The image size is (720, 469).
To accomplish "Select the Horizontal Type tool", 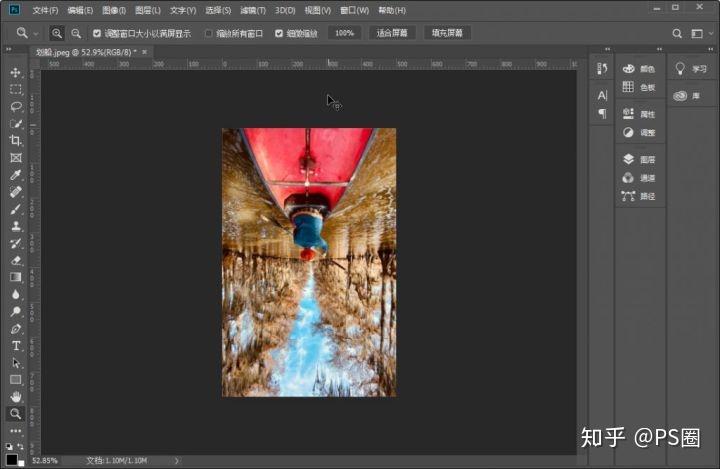I will pyautogui.click(x=16, y=345).
